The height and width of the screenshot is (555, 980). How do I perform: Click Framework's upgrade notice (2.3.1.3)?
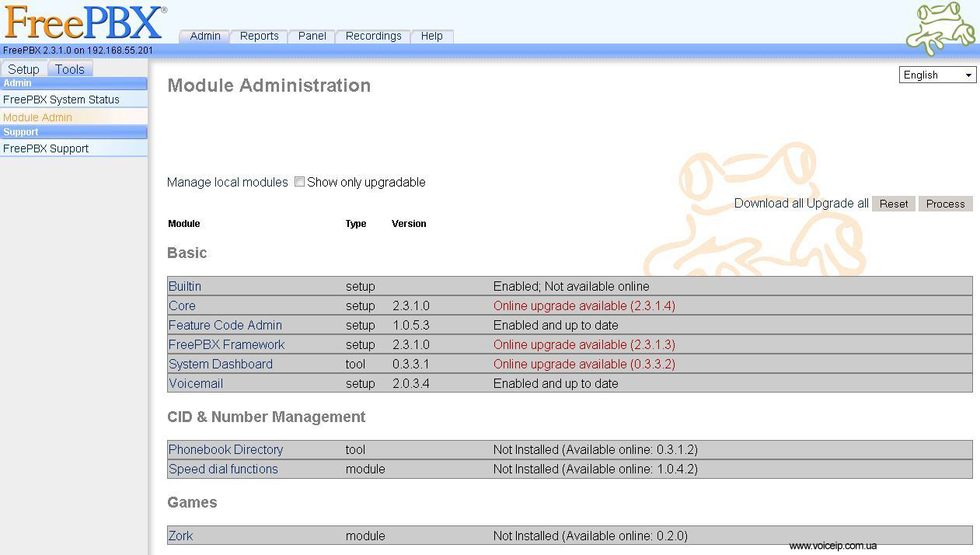[x=584, y=344]
